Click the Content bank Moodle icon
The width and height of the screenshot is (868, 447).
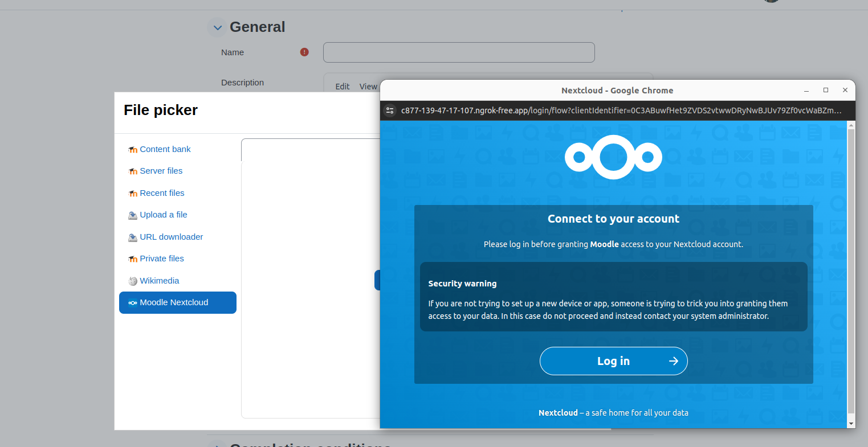[x=133, y=150]
